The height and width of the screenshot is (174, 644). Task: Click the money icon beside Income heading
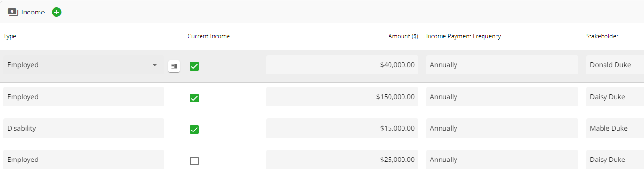(13, 12)
